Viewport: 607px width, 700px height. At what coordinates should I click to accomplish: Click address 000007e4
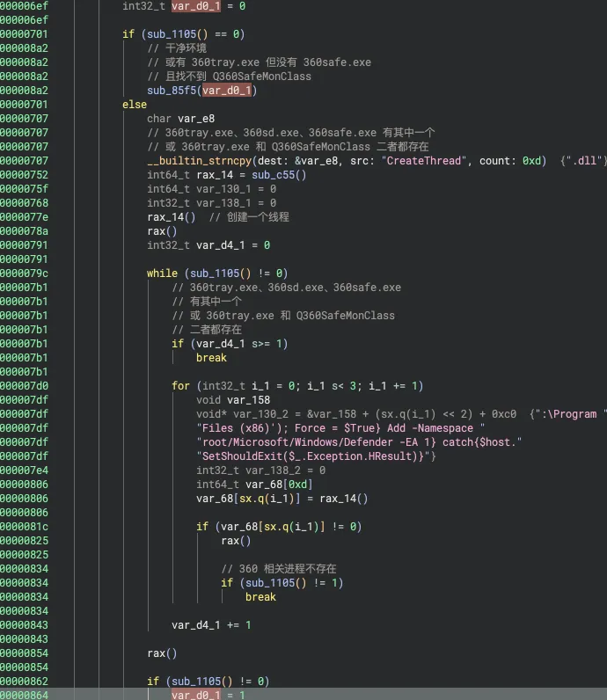(24, 470)
